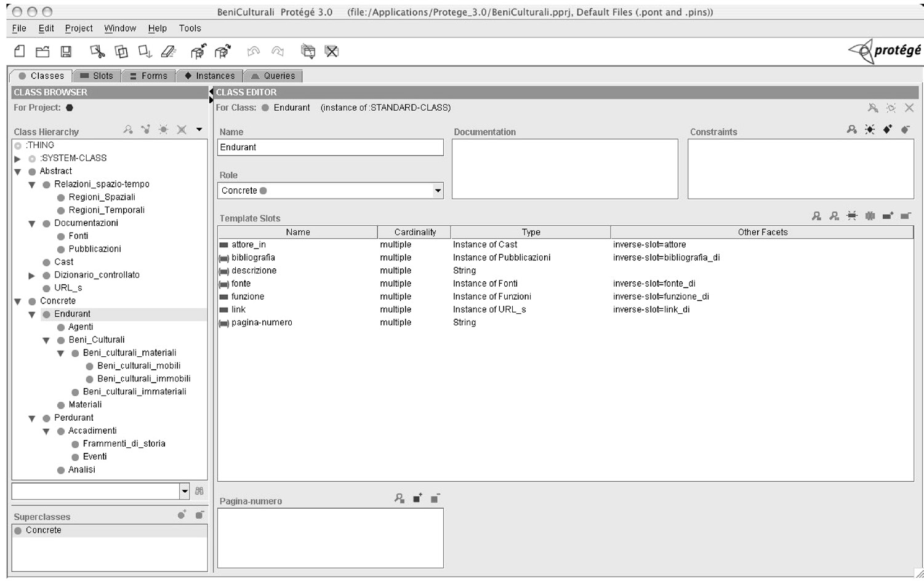Open the Tools menu

coord(190,28)
